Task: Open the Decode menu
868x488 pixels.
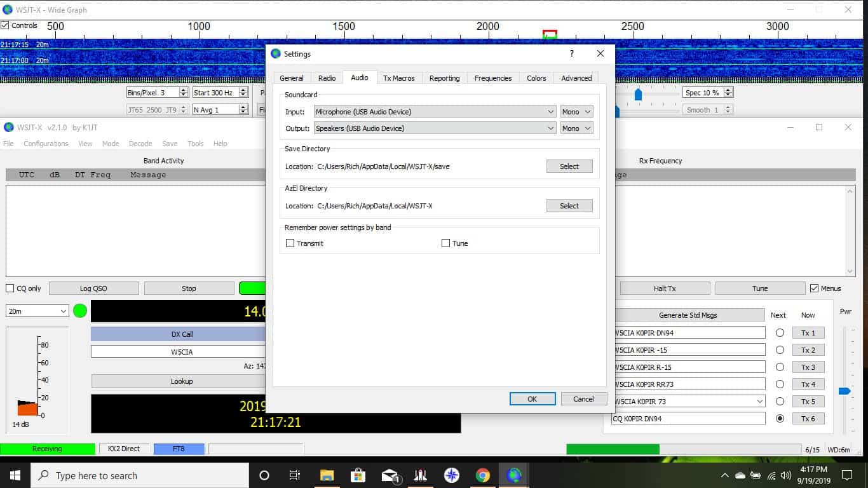Action: click(x=140, y=144)
